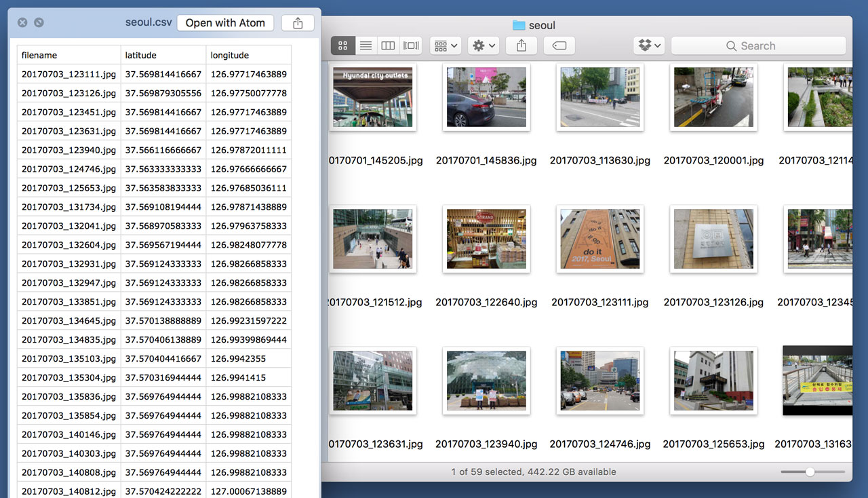Open the gear Action menu

pyautogui.click(x=484, y=45)
